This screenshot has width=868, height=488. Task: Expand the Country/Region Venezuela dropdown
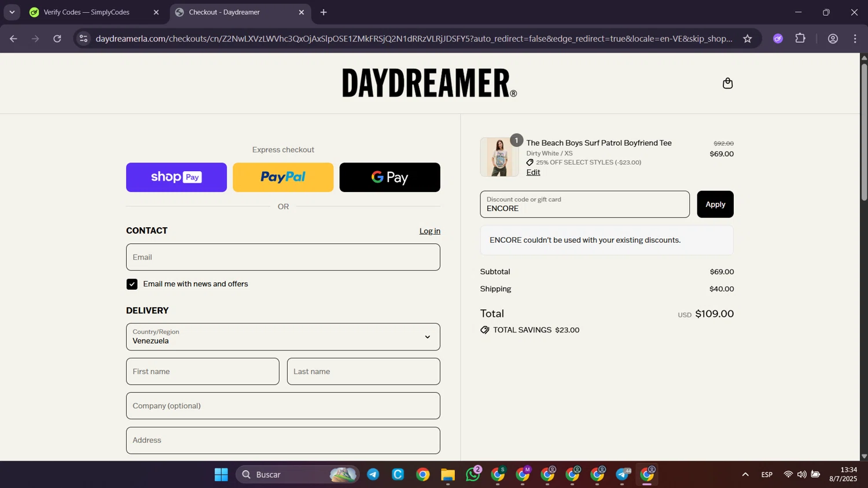click(x=283, y=337)
